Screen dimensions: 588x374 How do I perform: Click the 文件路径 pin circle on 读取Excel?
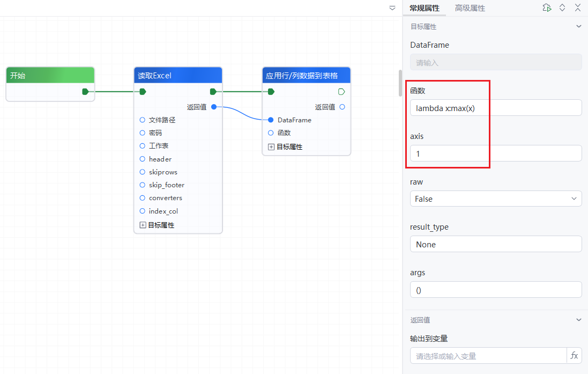coord(143,120)
